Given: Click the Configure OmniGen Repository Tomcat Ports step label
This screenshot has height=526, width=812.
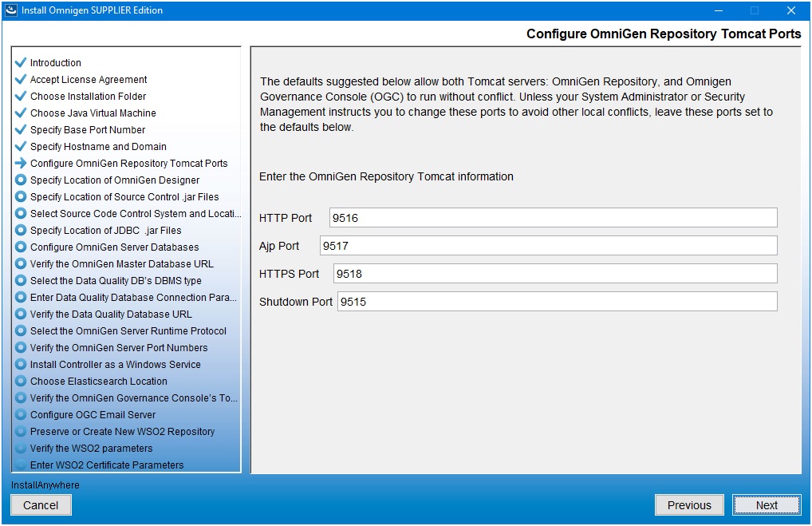Looking at the screenshot, I should tap(129, 164).
